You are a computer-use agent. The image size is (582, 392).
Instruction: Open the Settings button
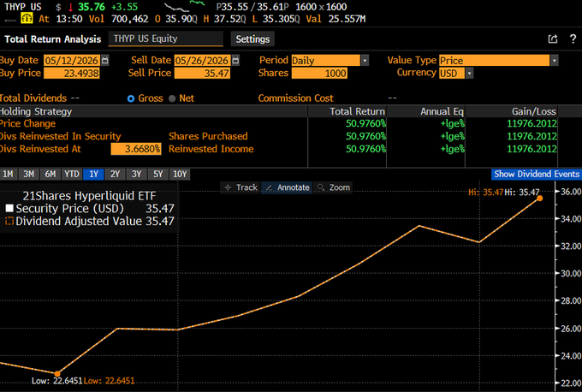(x=252, y=39)
